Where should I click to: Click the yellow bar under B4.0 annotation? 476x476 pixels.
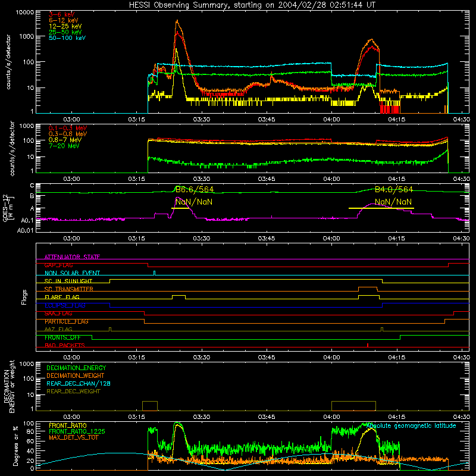click(381, 208)
